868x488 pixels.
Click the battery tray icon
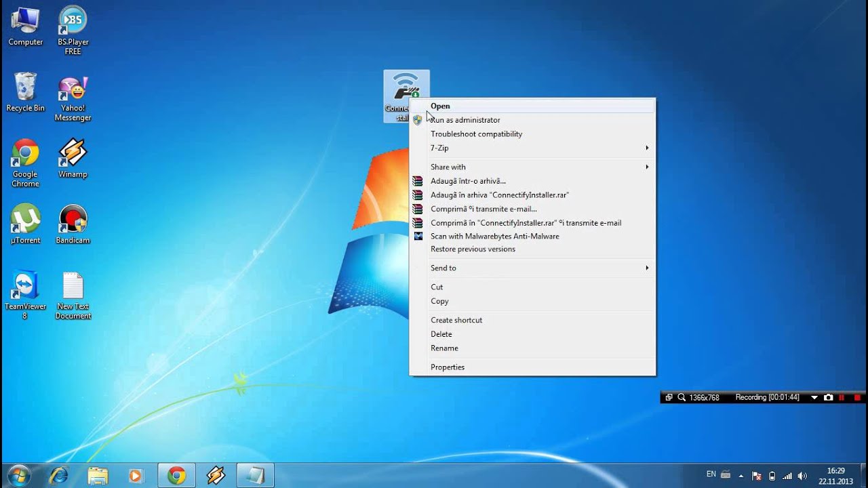pyautogui.click(x=772, y=476)
